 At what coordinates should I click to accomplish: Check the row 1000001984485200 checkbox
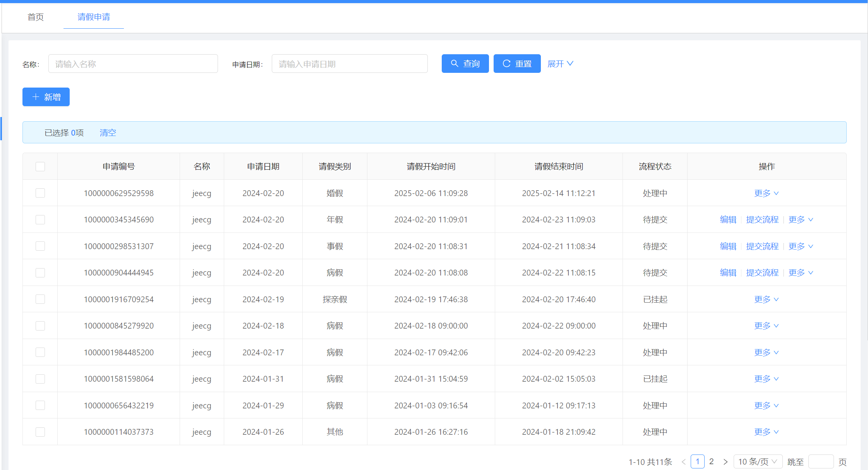click(40, 352)
